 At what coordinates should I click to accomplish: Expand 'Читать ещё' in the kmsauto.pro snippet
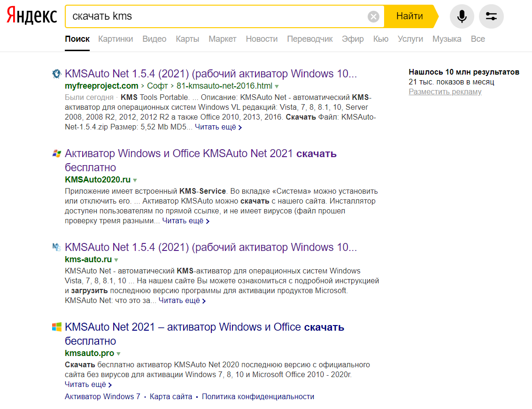(88, 385)
